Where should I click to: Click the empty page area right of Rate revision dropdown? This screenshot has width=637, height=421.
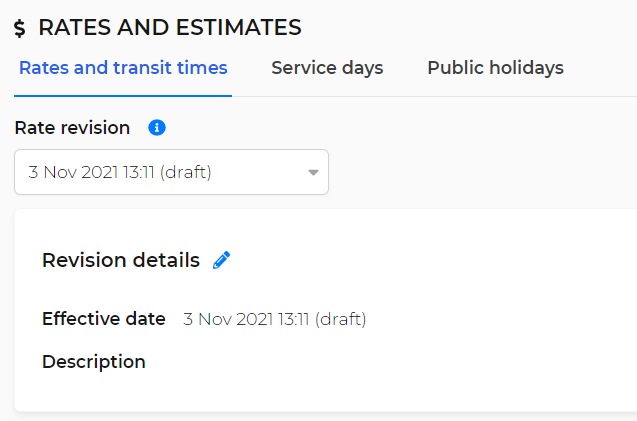(479, 172)
